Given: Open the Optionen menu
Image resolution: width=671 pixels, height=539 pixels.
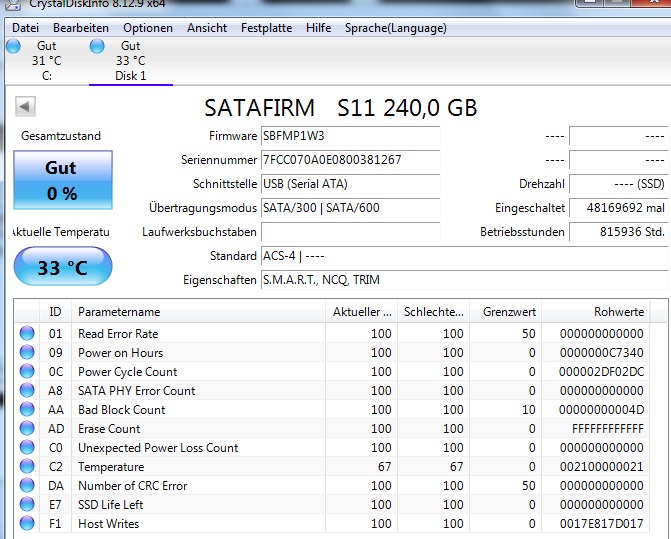Looking at the screenshot, I should (148, 28).
